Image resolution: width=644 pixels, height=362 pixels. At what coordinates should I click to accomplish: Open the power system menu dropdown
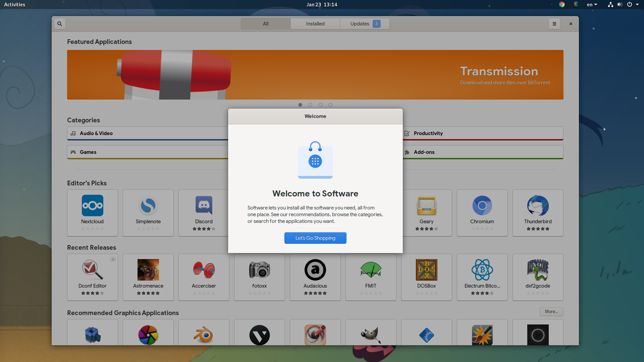(633, 4)
